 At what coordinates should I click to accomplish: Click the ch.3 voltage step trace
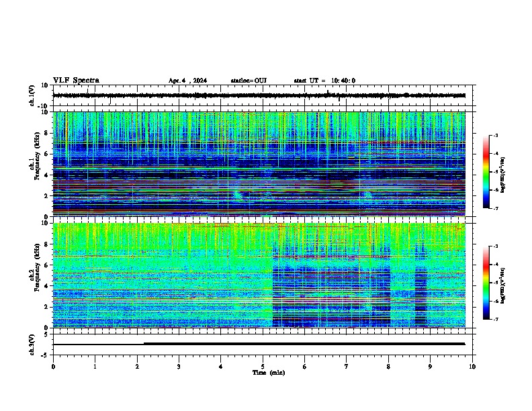[259, 344]
